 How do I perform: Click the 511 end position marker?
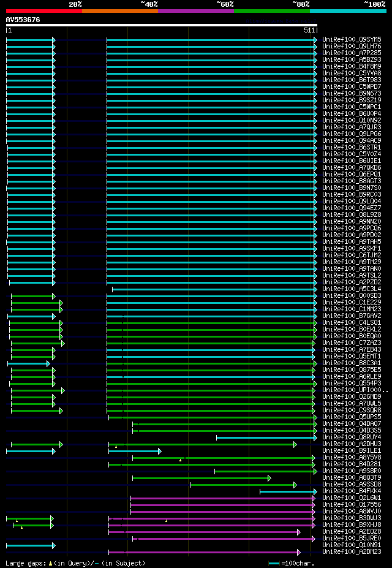[x=310, y=31]
